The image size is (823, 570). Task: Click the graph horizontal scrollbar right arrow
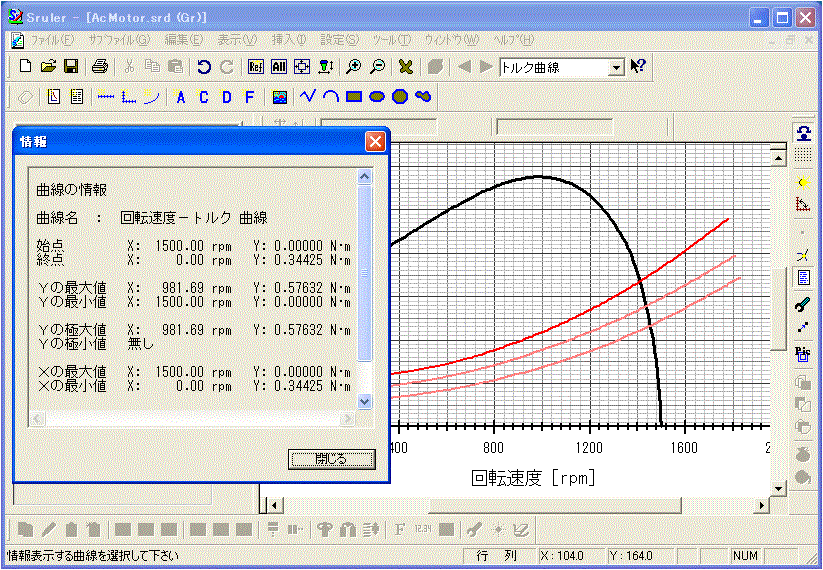[x=762, y=506]
